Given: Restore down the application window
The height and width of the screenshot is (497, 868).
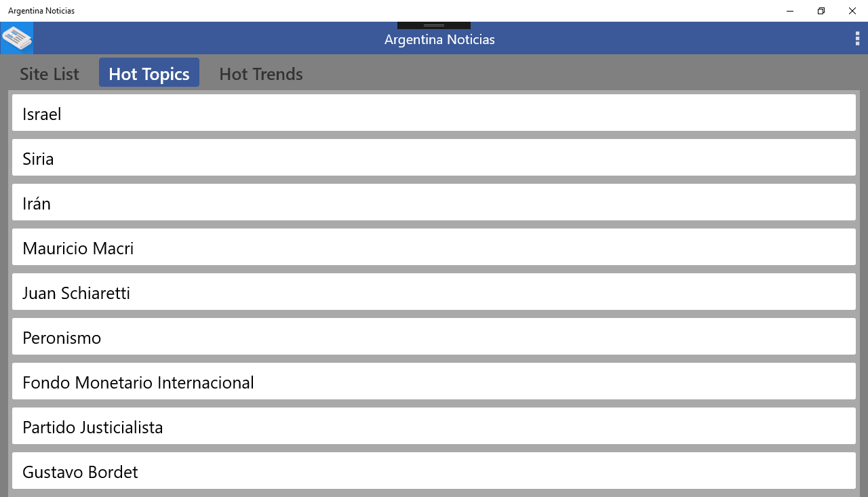Looking at the screenshot, I should (x=821, y=11).
